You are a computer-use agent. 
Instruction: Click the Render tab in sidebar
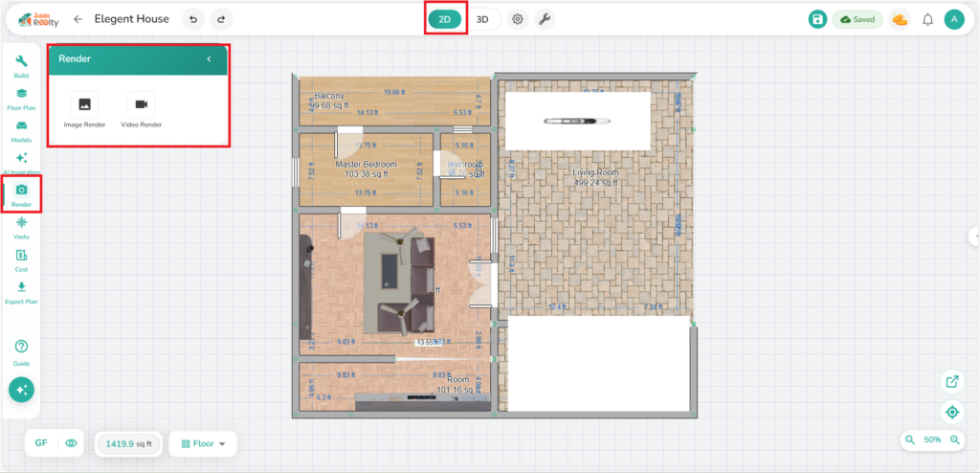point(21,194)
